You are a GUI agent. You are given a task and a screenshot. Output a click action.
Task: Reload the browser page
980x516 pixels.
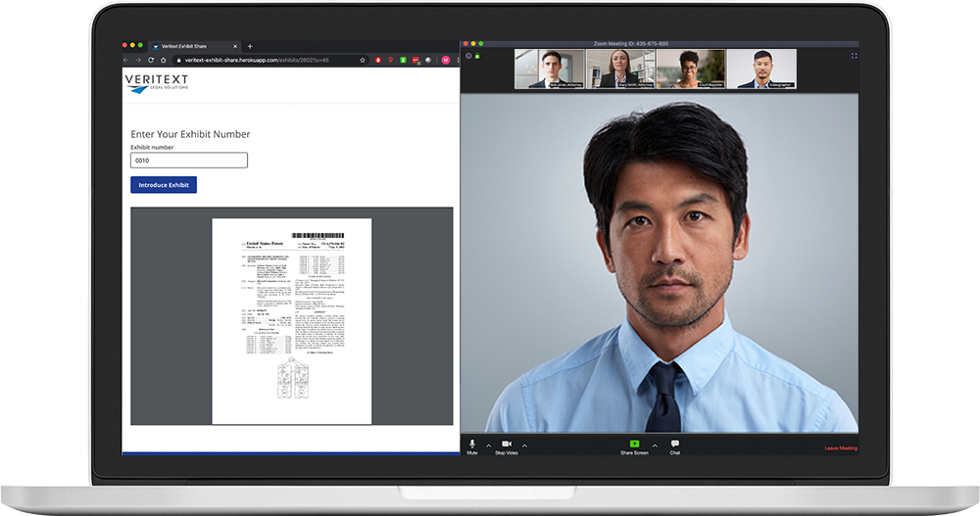tap(150, 60)
